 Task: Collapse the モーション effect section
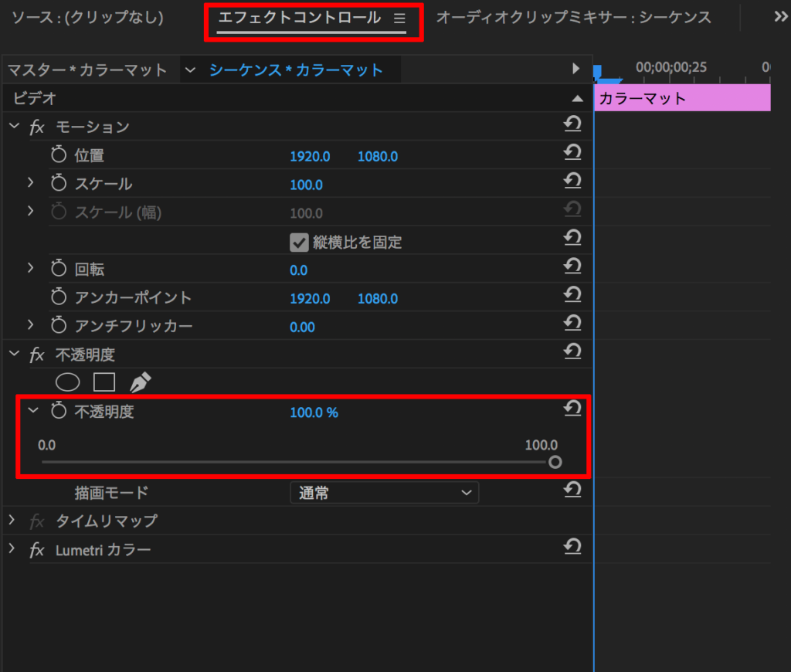14,125
